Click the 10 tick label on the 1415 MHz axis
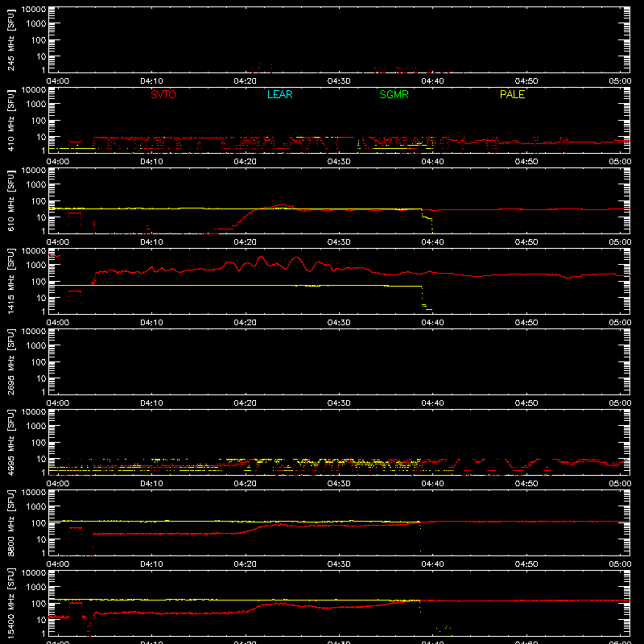Screen dimensions: 644x644 pyautogui.click(x=41, y=298)
